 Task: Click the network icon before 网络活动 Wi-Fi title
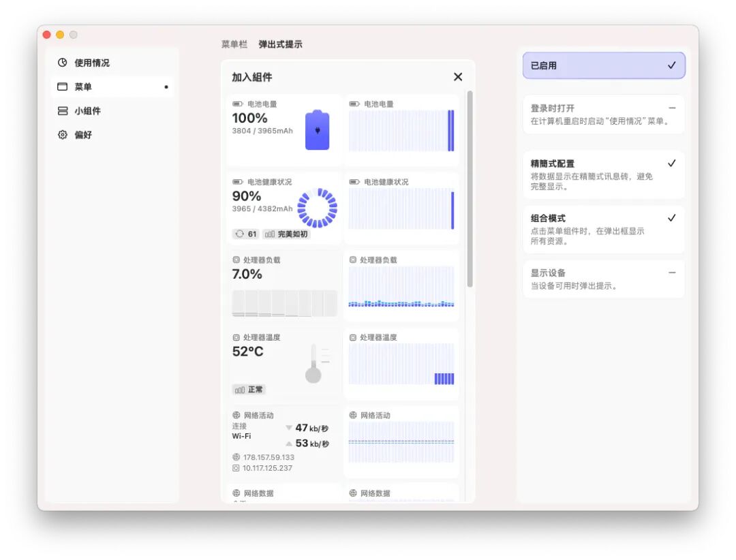pos(236,415)
